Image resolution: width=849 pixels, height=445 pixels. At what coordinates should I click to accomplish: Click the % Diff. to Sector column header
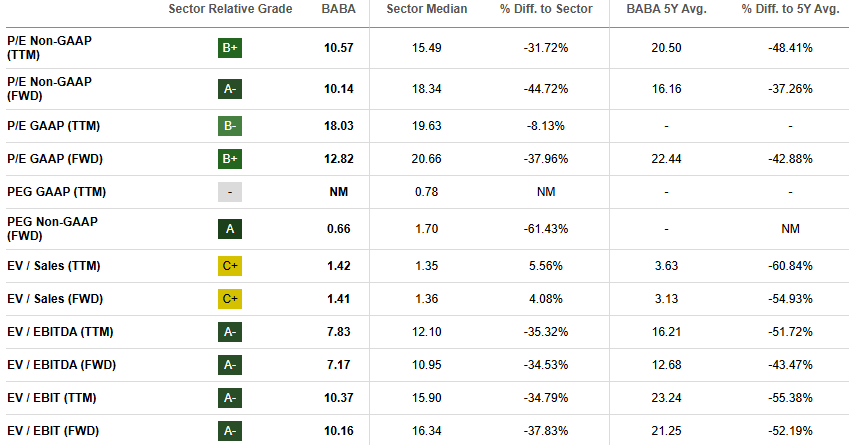click(546, 10)
